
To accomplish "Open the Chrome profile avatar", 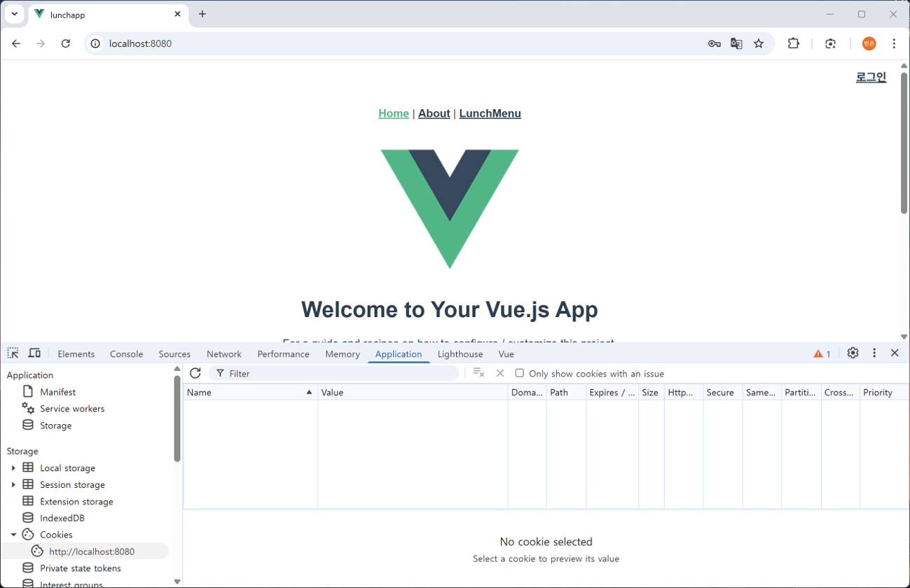I will click(869, 43).
